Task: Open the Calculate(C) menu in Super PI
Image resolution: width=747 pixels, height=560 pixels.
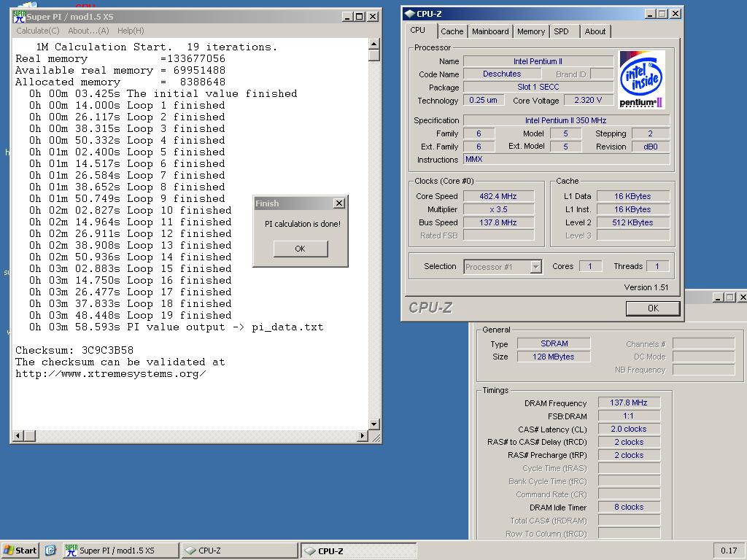Action: tap(38, 31)
